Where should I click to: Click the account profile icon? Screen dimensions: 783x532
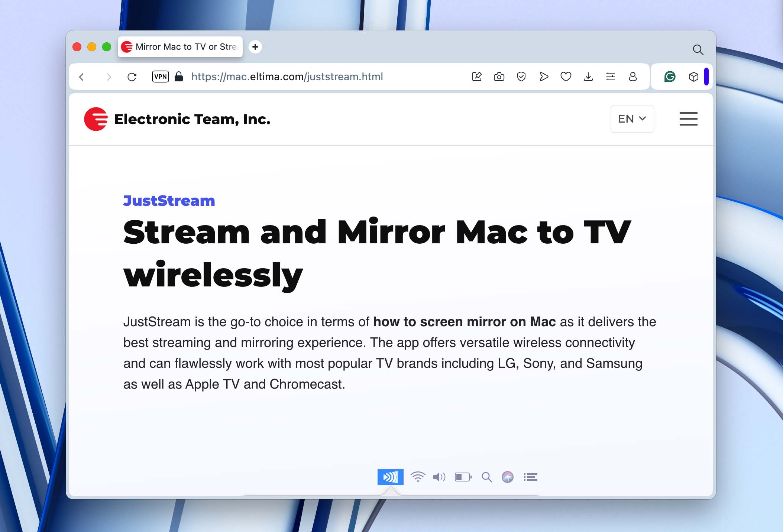(632, 77)
